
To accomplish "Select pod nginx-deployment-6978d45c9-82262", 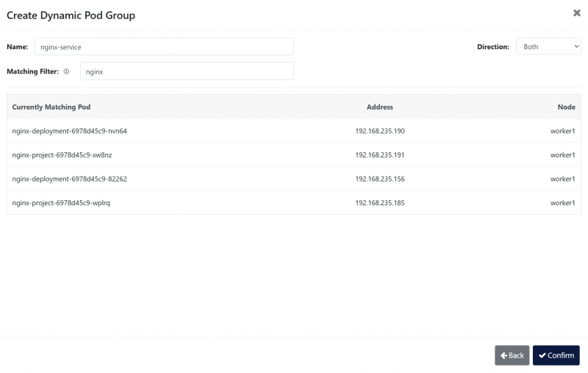I will click(70, 179).
